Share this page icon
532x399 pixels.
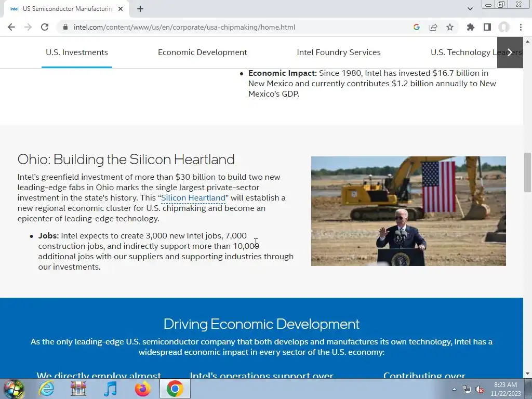tap(433, 27)
